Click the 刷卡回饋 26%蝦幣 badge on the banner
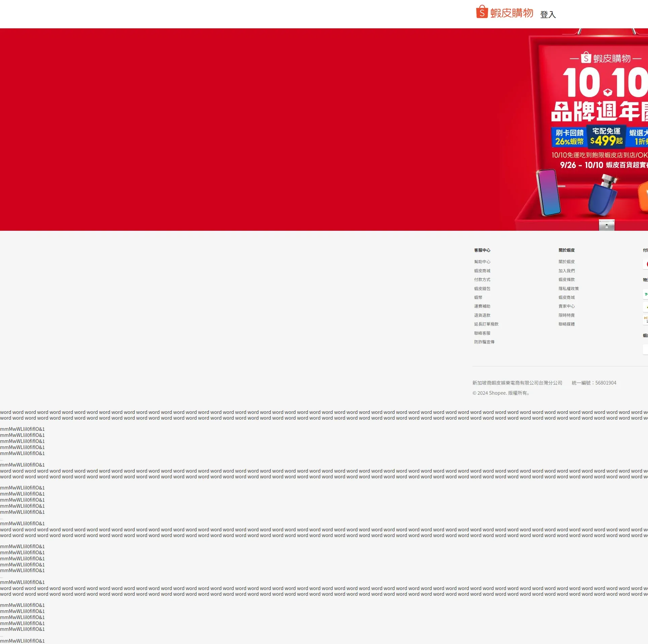Viewport: 648px width, 644px height. click(x=569, y=137)
